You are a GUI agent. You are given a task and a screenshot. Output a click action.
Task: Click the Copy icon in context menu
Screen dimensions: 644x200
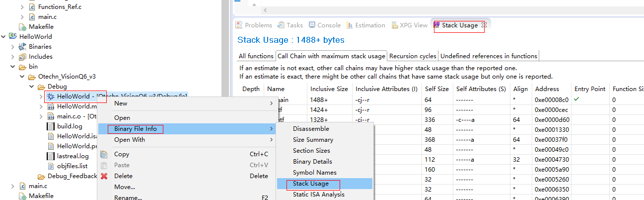(104, 154)
